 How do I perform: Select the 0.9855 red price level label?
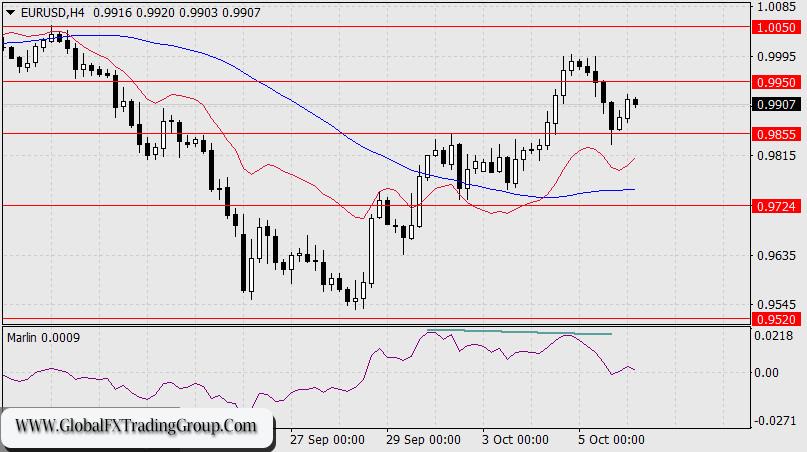tap(777, 134)
